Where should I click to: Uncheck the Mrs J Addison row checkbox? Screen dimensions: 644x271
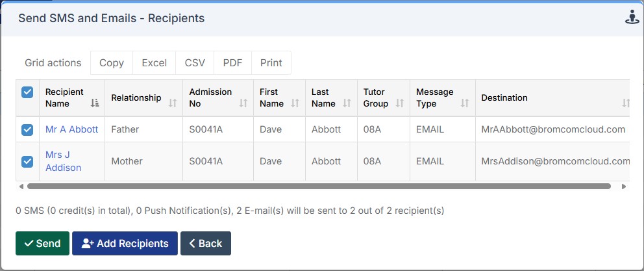coord(27,161)
